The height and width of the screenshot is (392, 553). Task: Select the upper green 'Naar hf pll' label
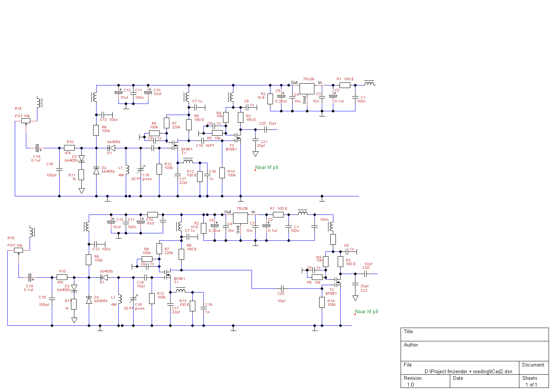(x=267, y=168)
